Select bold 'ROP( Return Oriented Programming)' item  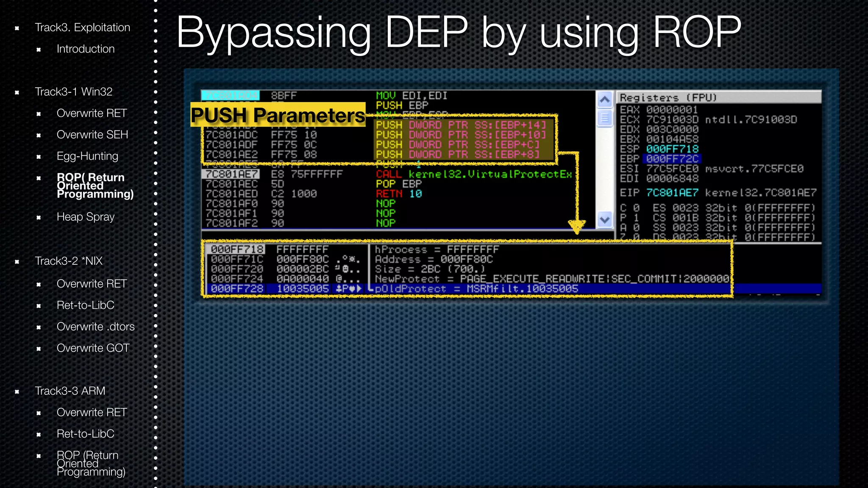[95, 186]
